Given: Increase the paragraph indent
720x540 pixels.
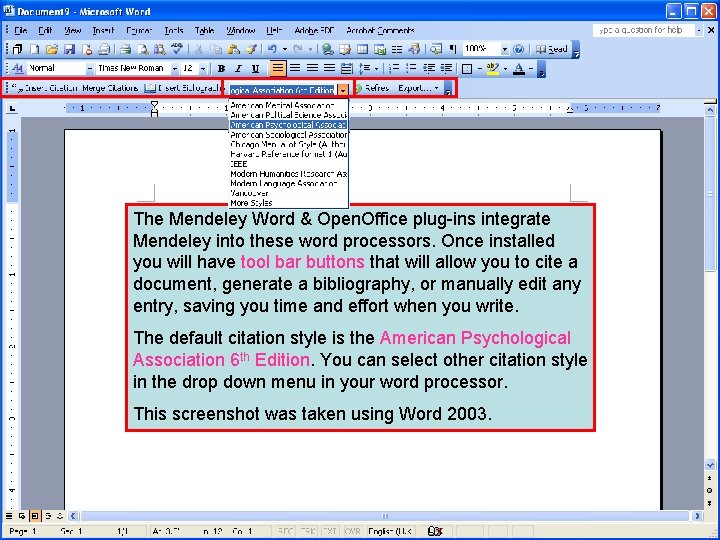Looking at the screenshot, I should [x=446, y=68].
